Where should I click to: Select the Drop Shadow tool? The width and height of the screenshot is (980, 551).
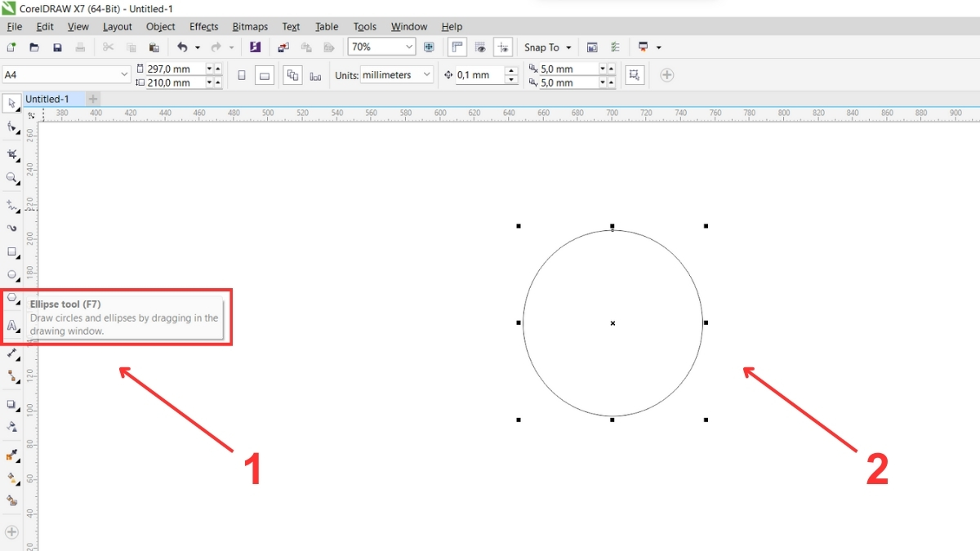(x=12, y=404)
